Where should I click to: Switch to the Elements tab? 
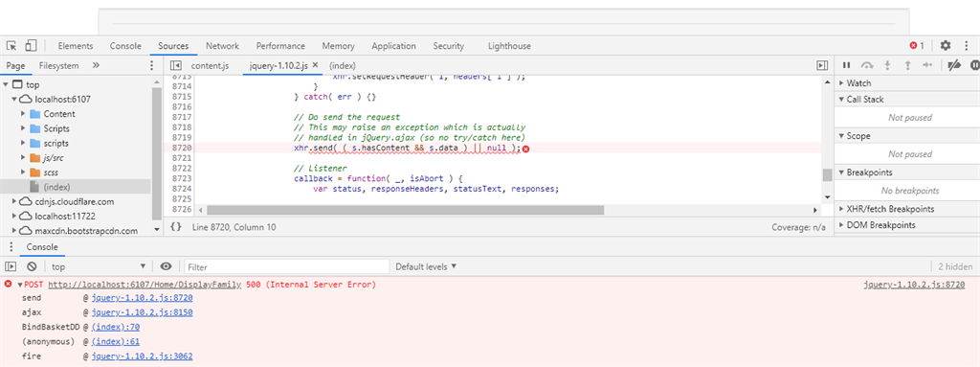[x=76, y=46]
